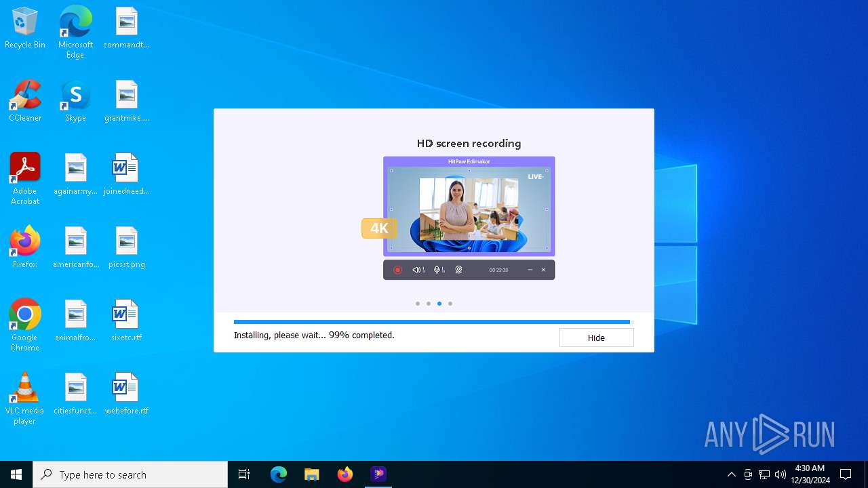Select the second carousel dot indicator
Viewport: 868px width, 488px height.
tap(429, 304)
